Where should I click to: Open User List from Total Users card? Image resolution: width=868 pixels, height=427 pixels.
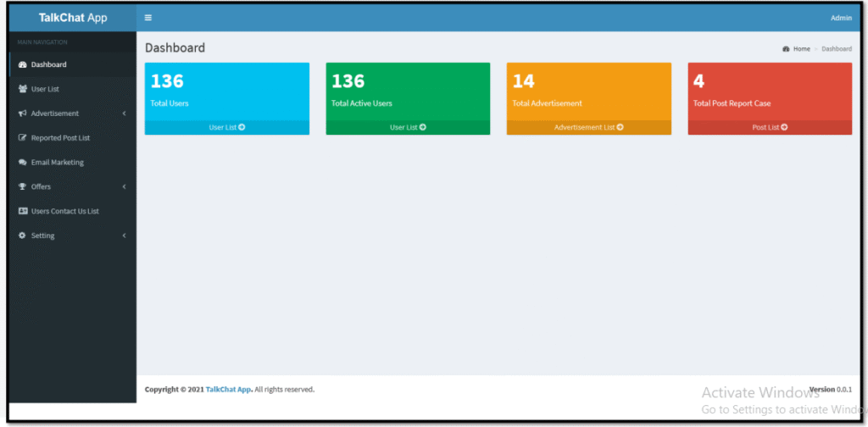pyautogui.click(x=226, y=128)
